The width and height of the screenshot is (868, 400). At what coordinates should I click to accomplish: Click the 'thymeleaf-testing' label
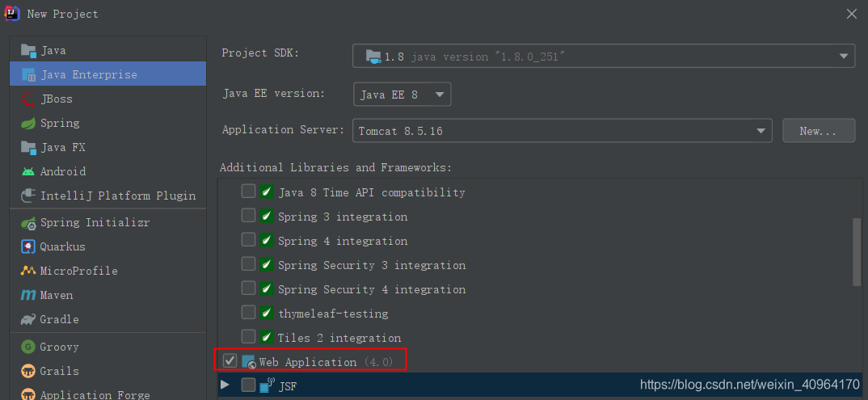(x=333, y=314)
